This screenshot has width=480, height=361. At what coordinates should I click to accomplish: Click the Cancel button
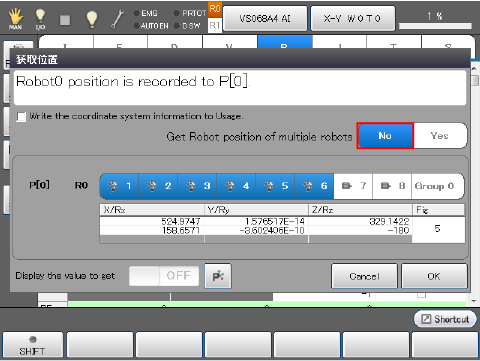coord(364,276)
